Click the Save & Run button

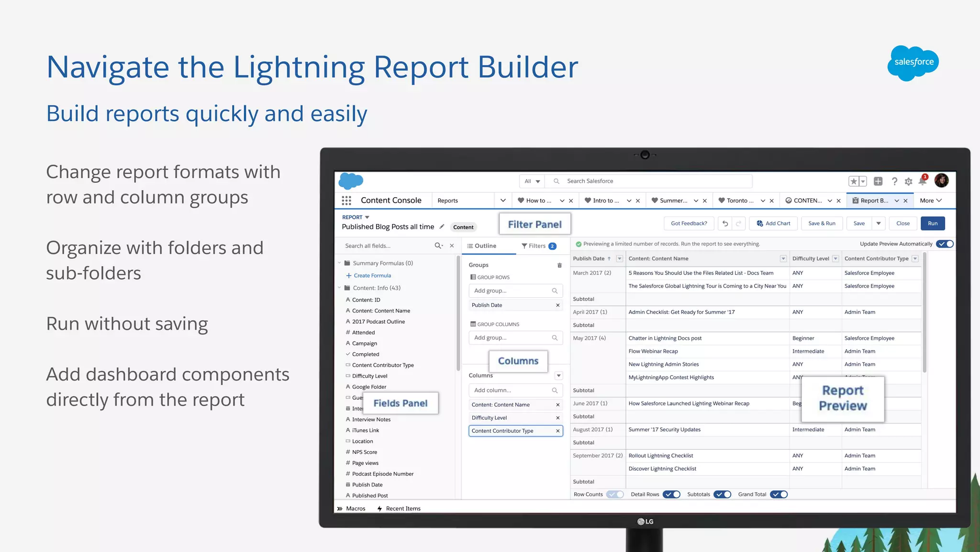[x=822, y=224]
